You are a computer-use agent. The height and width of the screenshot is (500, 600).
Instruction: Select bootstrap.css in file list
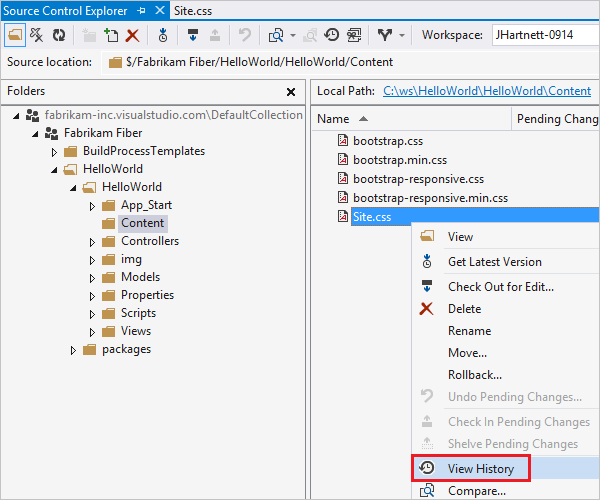388,141
